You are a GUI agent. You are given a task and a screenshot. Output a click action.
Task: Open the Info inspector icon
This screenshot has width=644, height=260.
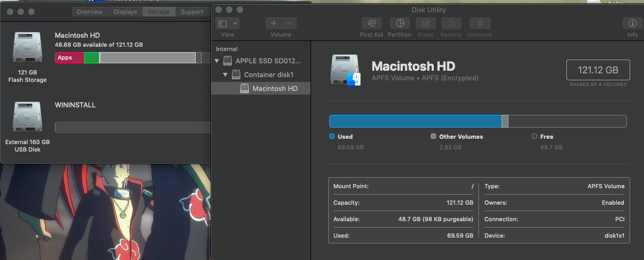pyautogui.click(x=632, y=23)
